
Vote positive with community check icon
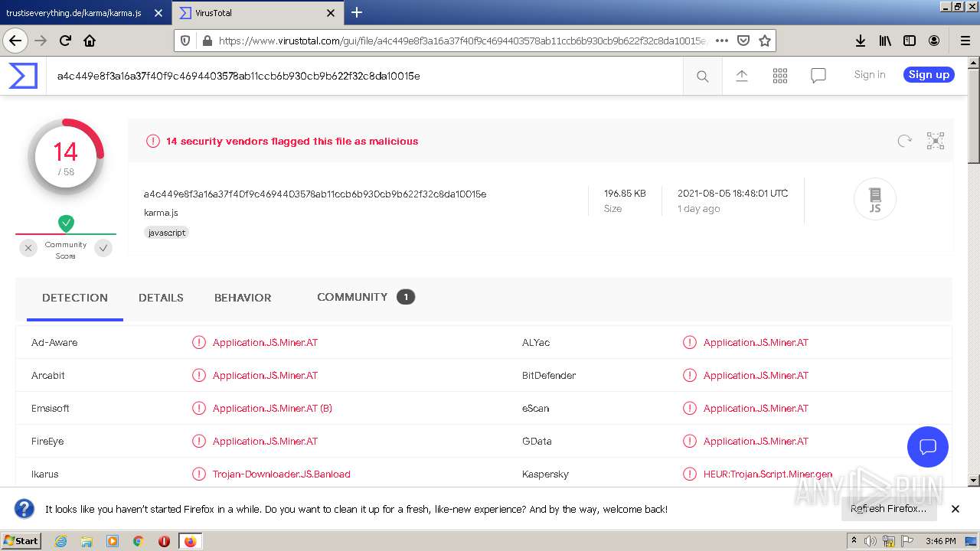103,247
